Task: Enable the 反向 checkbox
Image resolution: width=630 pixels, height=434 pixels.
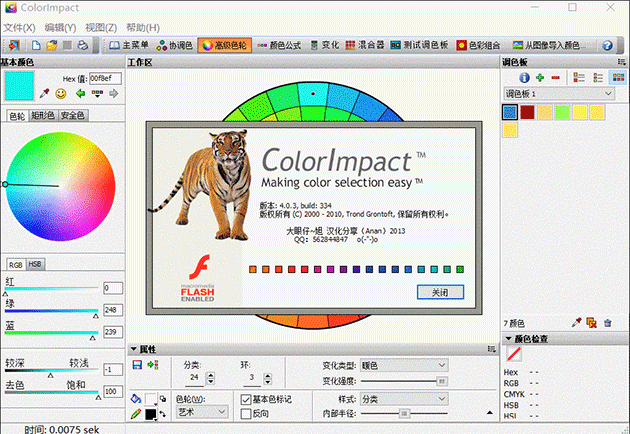Action: click(x=245, y=414)
